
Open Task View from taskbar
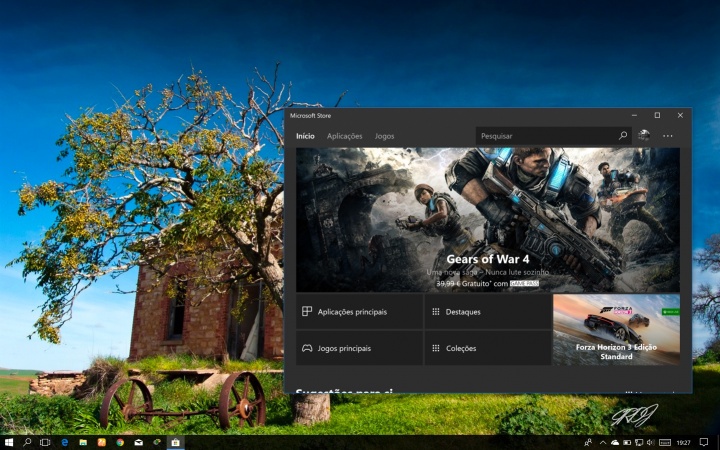[46, 441]
